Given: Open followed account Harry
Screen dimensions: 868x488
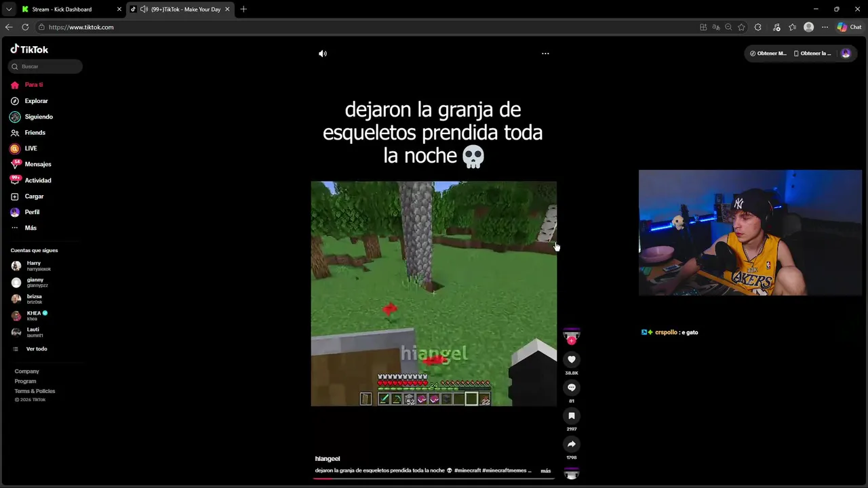Looking at the screenshot, I should coord(31,266).
